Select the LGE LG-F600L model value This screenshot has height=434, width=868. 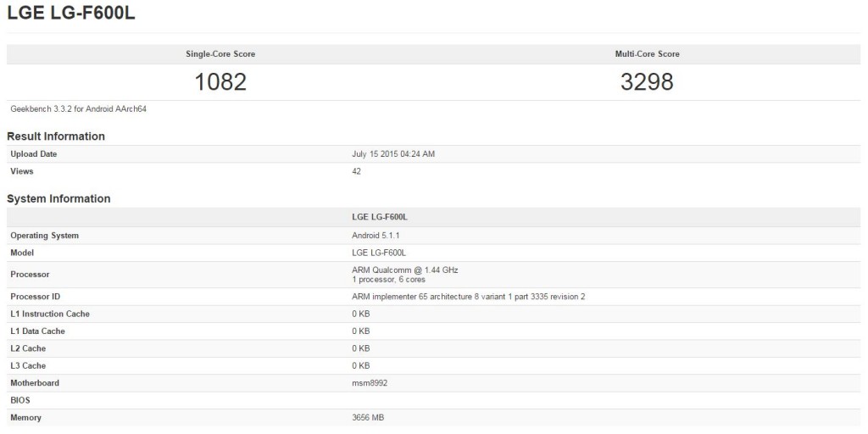pyautogui.click(x=379, y=253)
